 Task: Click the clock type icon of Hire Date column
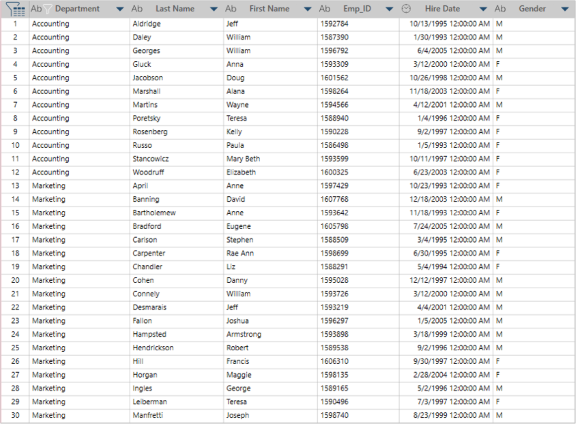pyautogui.click(x=406, y=8)
